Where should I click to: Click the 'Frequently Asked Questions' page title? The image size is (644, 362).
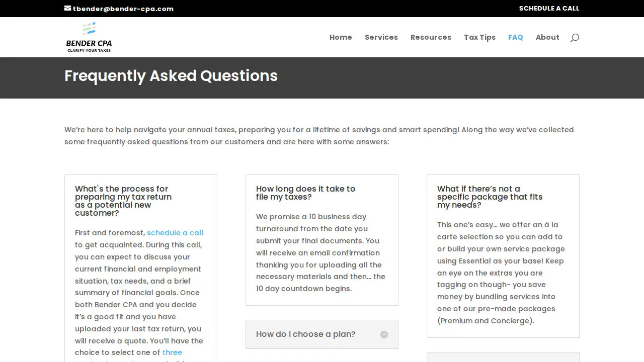coord(171,76)
